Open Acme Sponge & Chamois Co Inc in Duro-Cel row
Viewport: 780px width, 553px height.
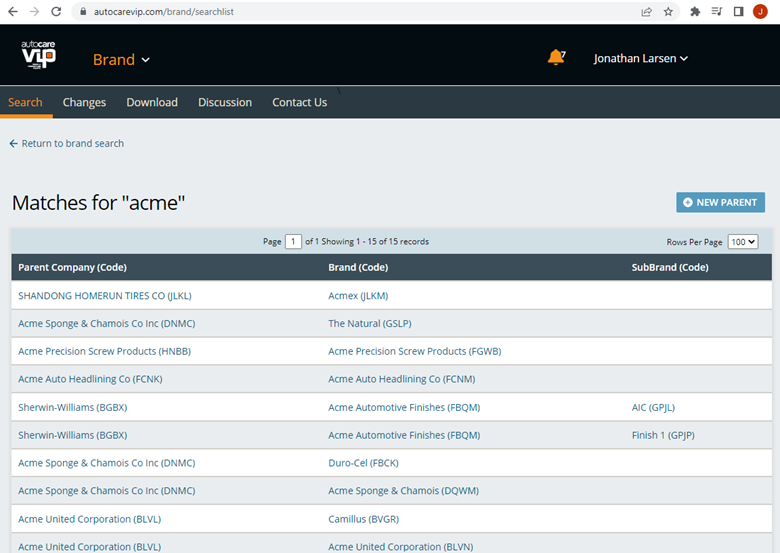click(x=106, y=463)
